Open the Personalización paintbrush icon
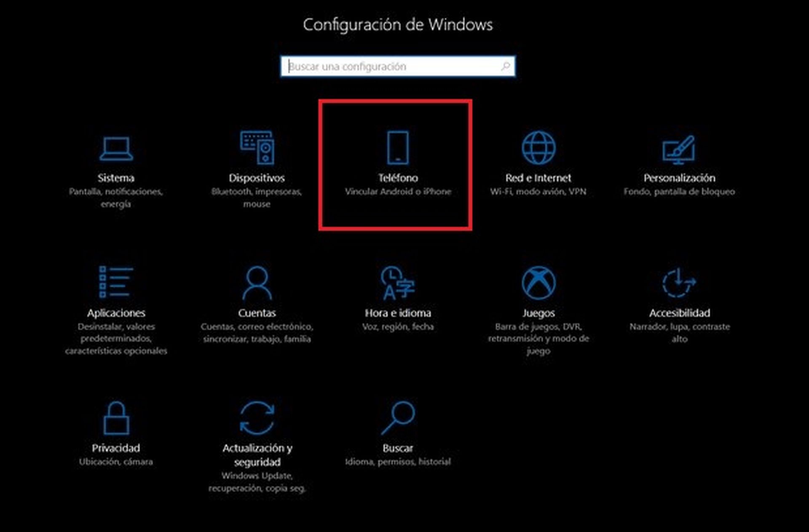The width and height of the screenshot is (809, 532). pos(679,150)
